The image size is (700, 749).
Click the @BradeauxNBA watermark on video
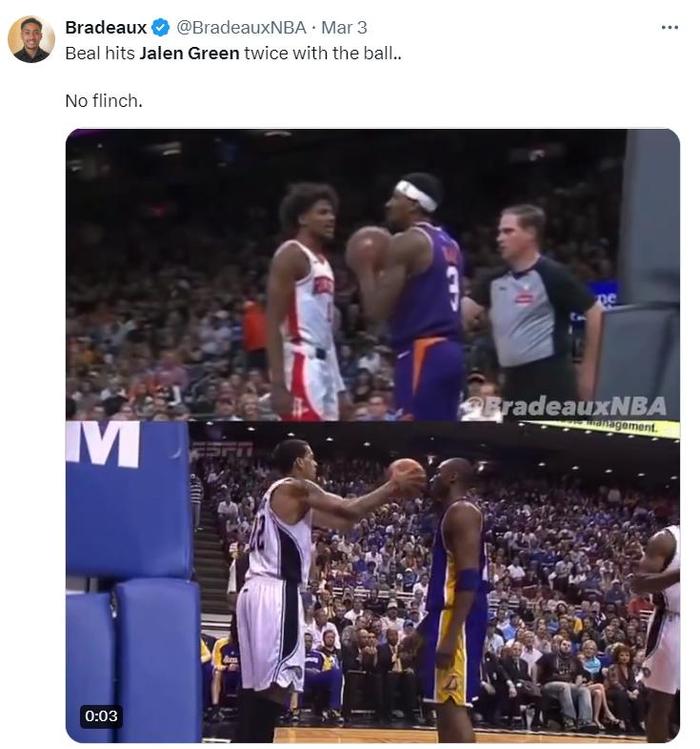click(x=564, y=407)
